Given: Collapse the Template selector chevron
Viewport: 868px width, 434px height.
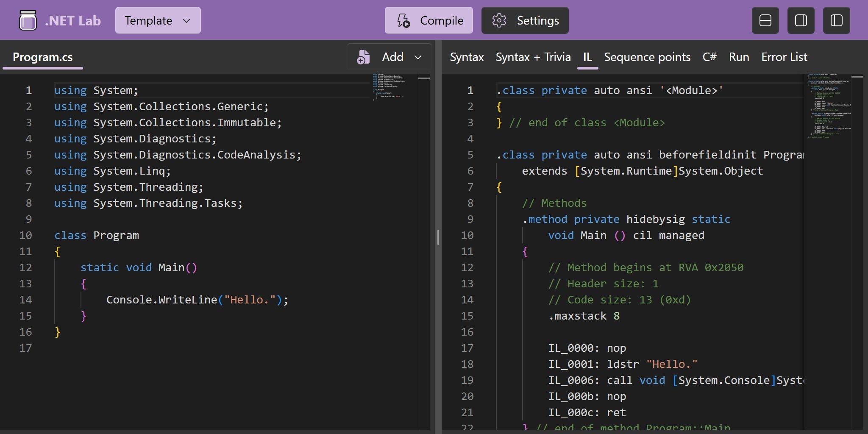Looking at the screenshot, I should point(186,20).
